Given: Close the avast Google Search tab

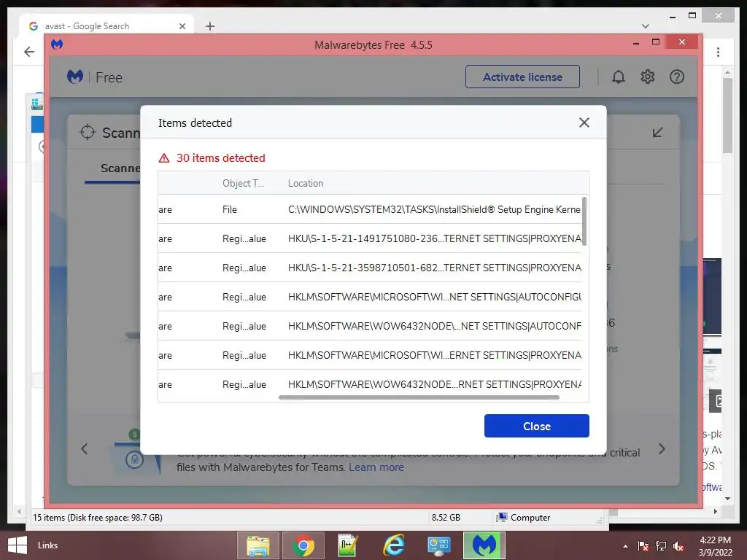Looking at the screenshot, I should pos(182,26).
